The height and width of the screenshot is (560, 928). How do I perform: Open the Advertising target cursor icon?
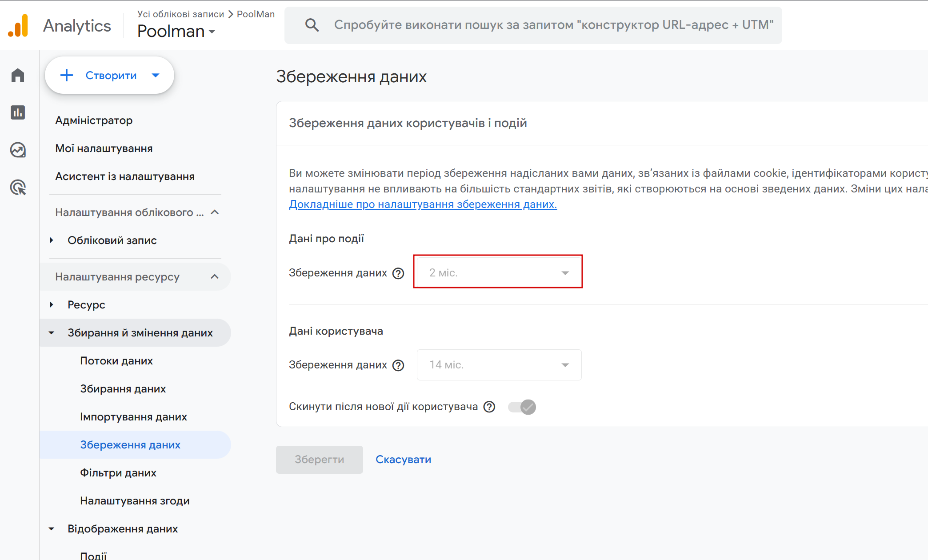pos(18,188)
